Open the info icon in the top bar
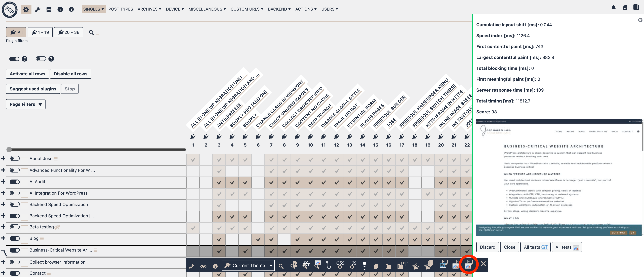This screenshot has width=644, height=277. tap(60, 9)
